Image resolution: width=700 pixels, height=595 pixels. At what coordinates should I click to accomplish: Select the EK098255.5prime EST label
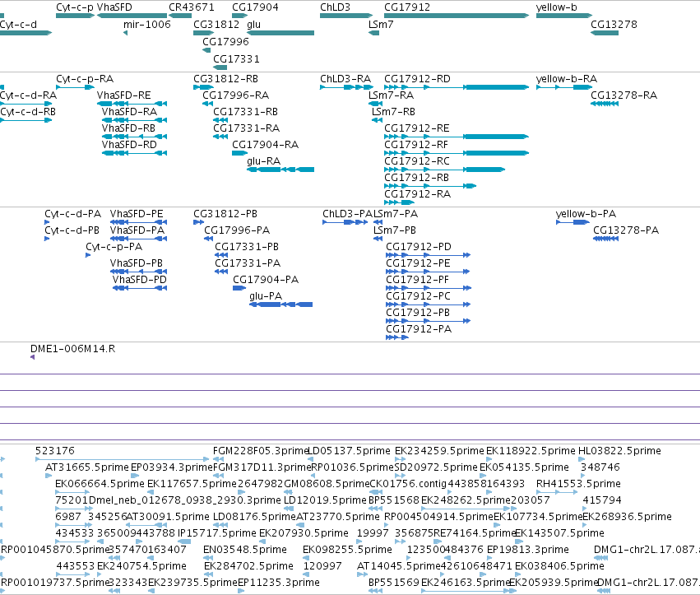click(347, 550)
